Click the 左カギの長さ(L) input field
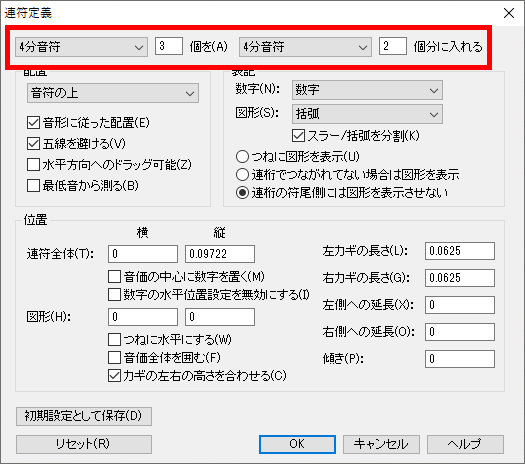Screen dimensions: 525x464 click(x=460, y=251)
